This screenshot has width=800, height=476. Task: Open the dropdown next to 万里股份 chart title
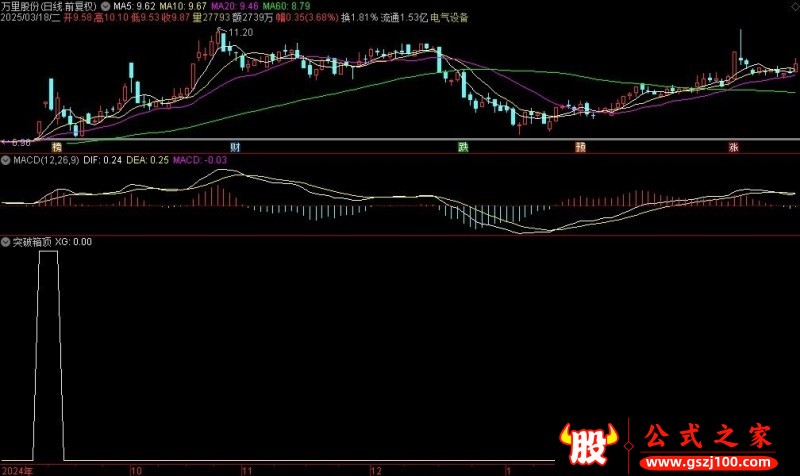coord(105,7)
